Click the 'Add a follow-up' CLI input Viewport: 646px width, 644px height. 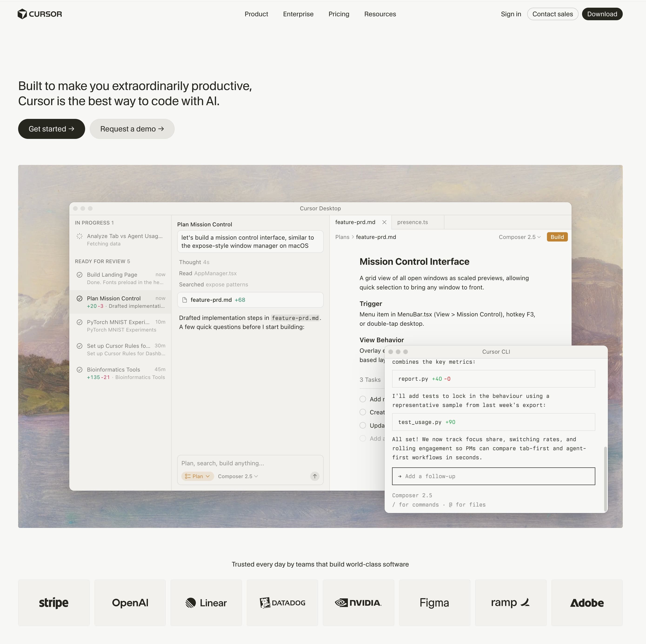click(x=493, y=476)
